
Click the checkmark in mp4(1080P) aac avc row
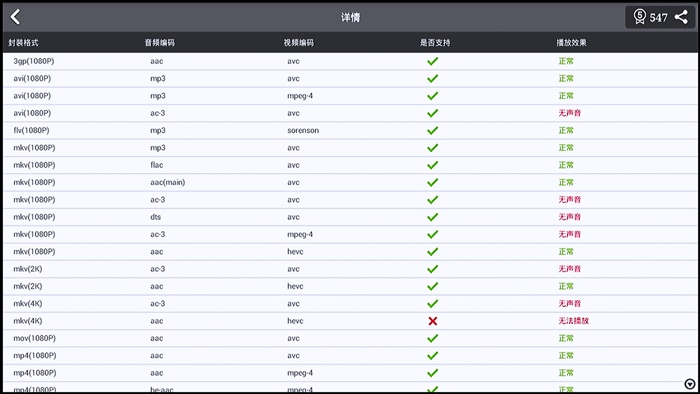click(x=433, y=356)
